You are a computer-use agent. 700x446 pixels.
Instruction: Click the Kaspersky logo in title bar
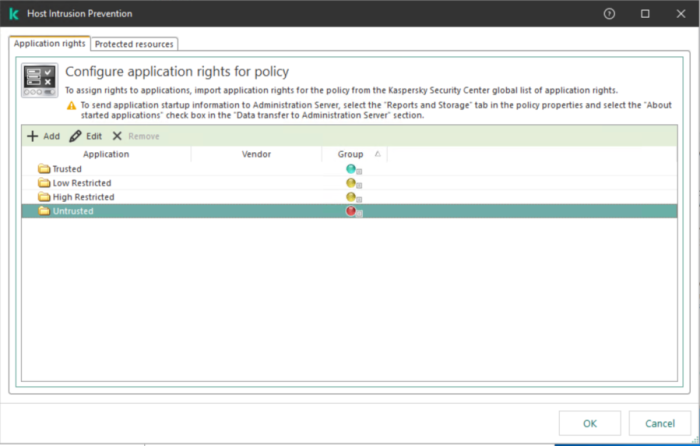tap(14, 14)
